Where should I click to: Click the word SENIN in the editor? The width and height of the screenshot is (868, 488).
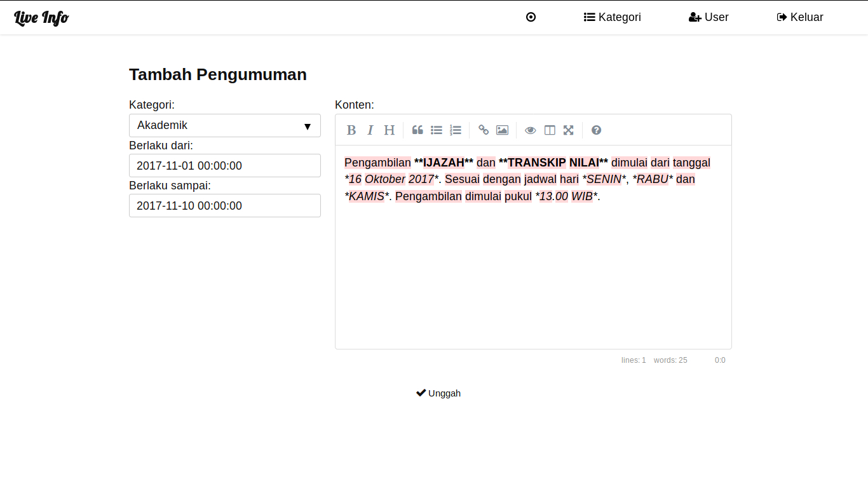604,179
